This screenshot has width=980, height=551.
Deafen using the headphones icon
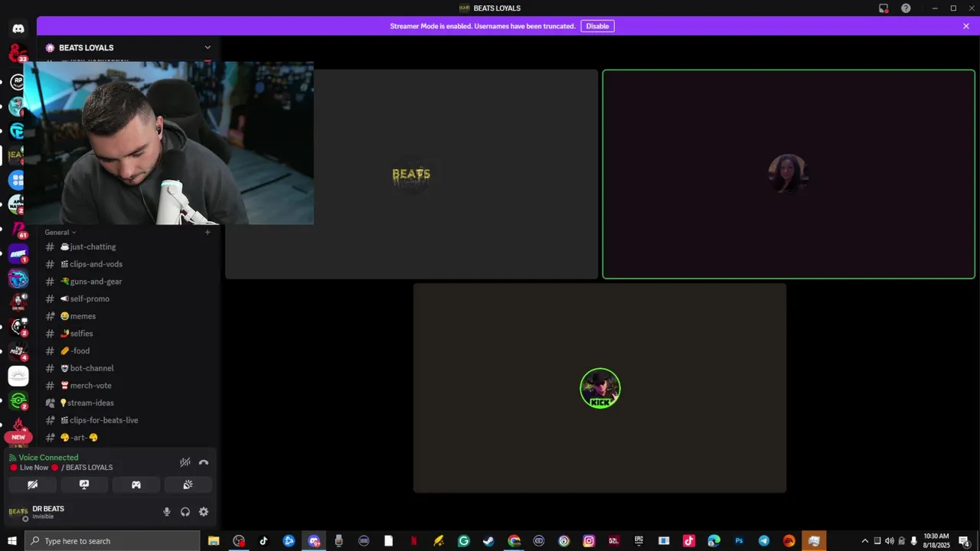185,512
